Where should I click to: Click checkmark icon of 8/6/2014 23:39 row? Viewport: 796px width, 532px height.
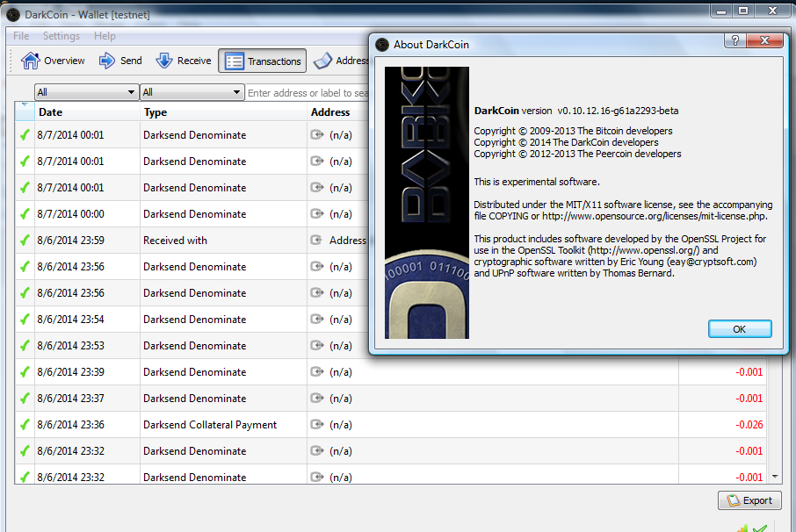click(25, 372)
